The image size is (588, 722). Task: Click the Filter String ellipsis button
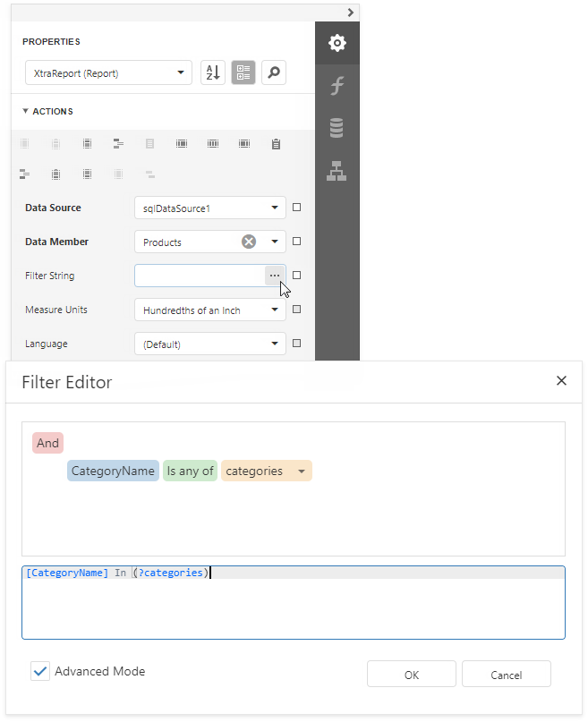[274, 275]
